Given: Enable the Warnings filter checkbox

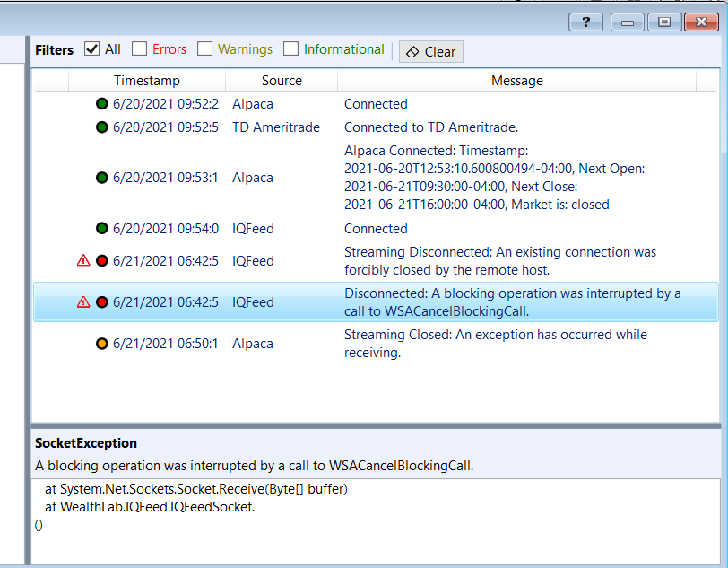Looking at the screenshot, I should (x=204, y=48).
